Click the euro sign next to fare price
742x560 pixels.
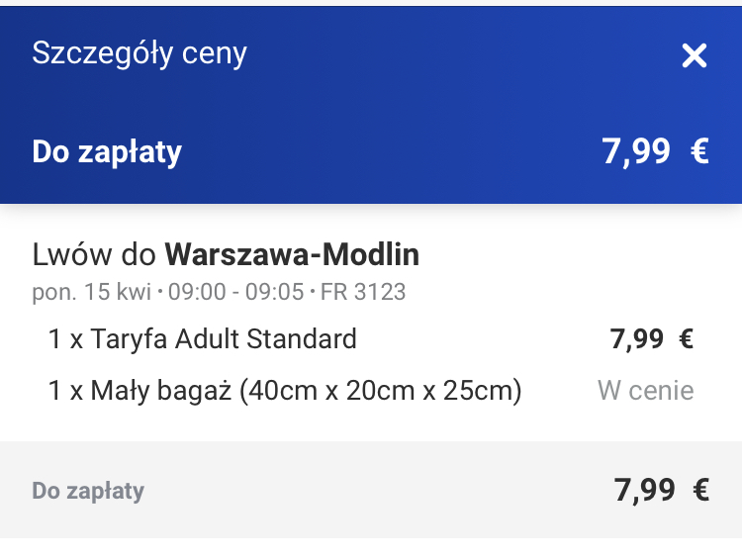click(x=687, y=339)
